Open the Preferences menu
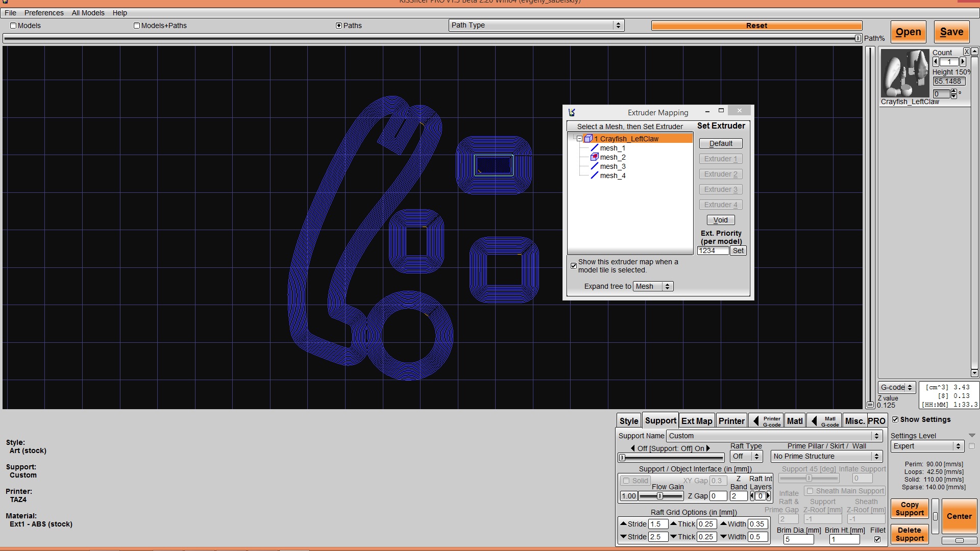Image resolution: width=980 pixels, height=551 pixels. click(x=44, y=13)
